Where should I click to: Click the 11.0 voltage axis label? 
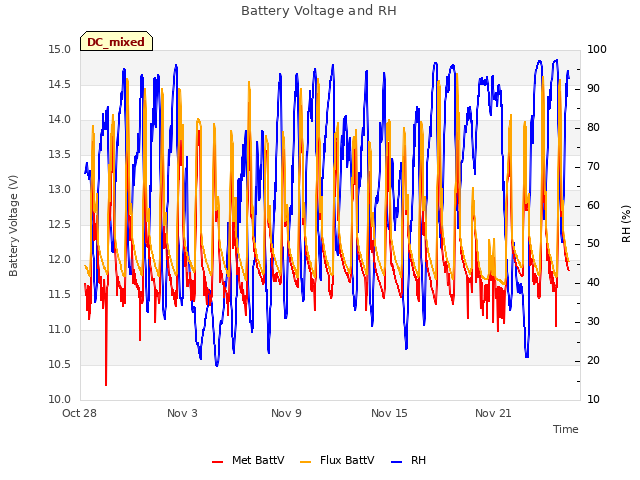(60, 329)
